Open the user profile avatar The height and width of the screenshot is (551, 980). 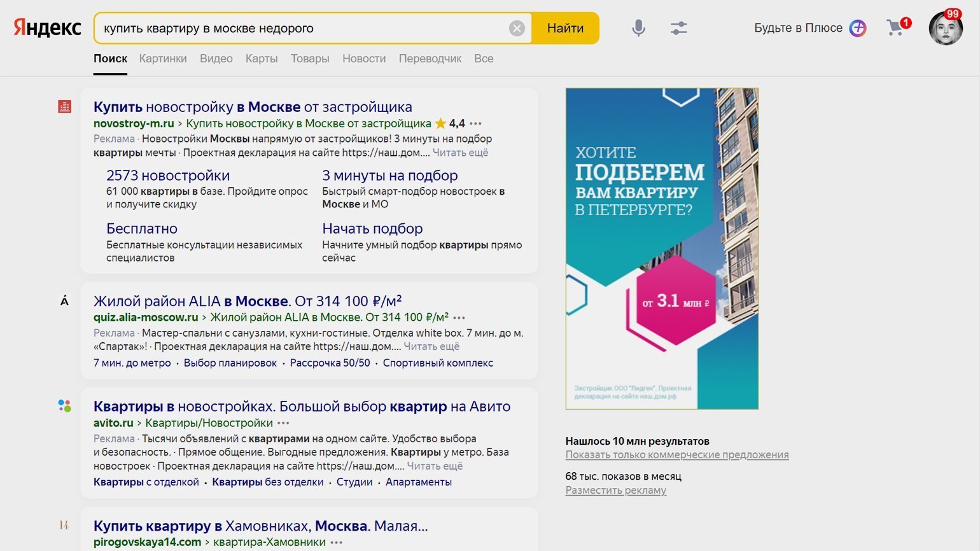point(945,29)
